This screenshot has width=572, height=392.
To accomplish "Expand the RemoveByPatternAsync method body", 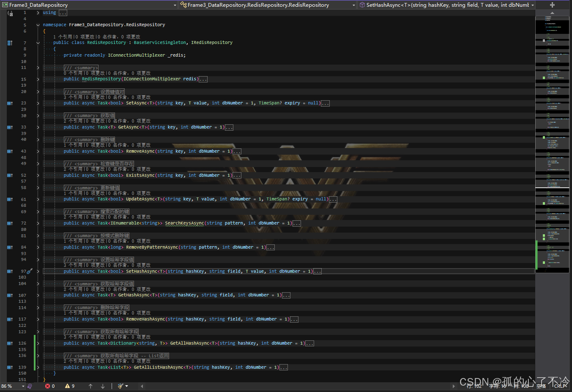I will (x=38, y=247).
